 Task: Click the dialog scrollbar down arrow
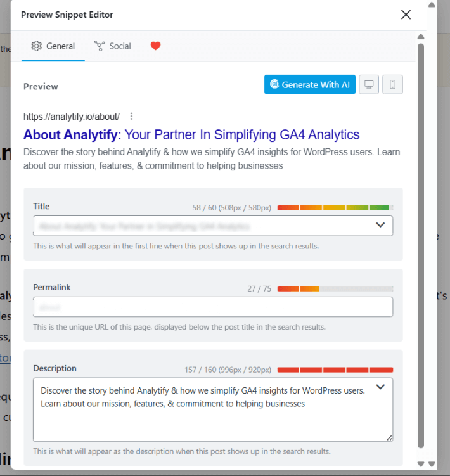pyautogui.click(x=421, y=464)
